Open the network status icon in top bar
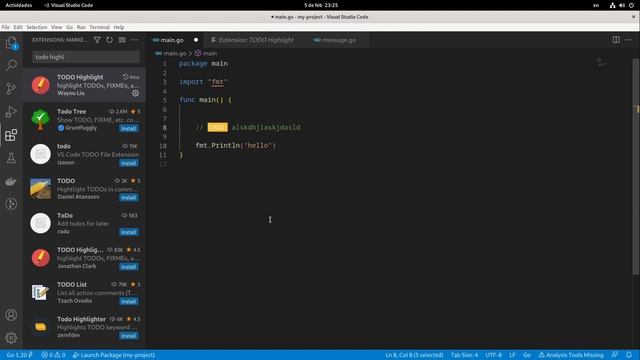 [x=612, y=5]
